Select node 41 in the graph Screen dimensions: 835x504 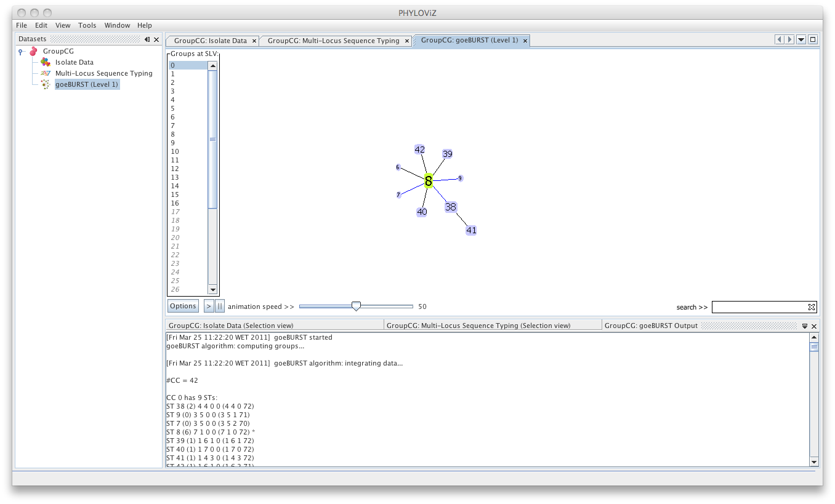pos(471,230)
